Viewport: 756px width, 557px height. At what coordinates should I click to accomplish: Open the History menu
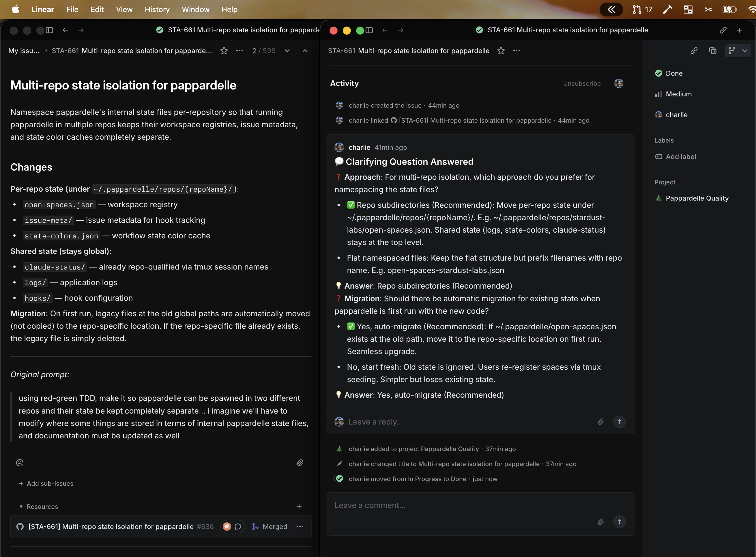[157, 10]
